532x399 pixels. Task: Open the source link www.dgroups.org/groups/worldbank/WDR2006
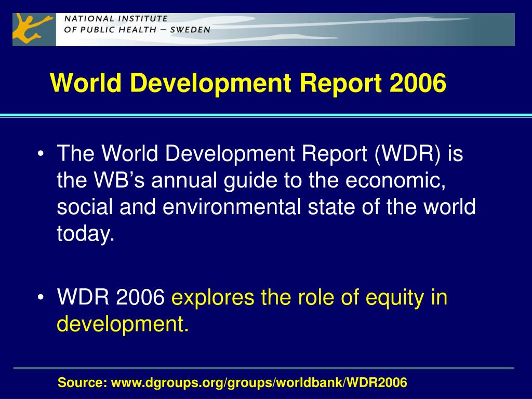point(259,382)
